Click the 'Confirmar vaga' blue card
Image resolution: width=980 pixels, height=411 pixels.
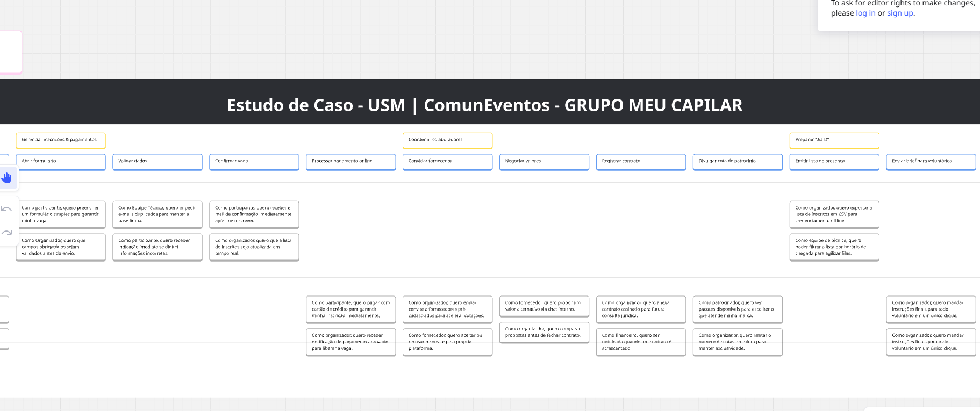pos(254,162)
